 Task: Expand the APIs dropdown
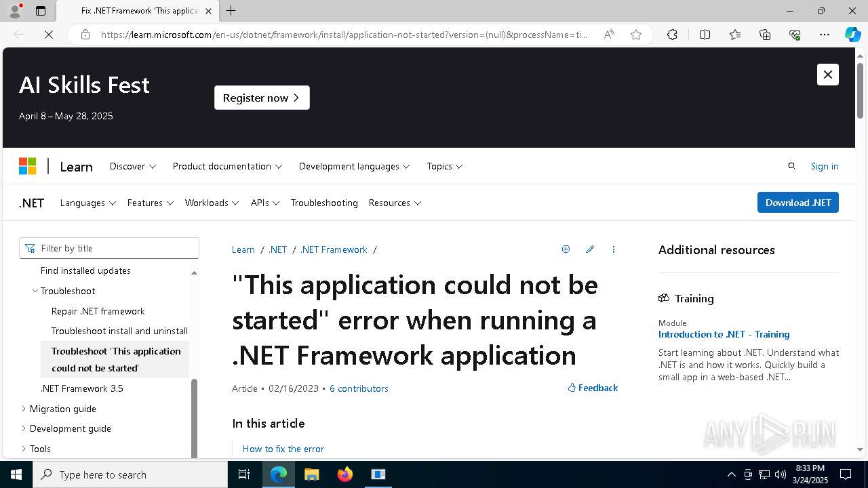[265, 203]
